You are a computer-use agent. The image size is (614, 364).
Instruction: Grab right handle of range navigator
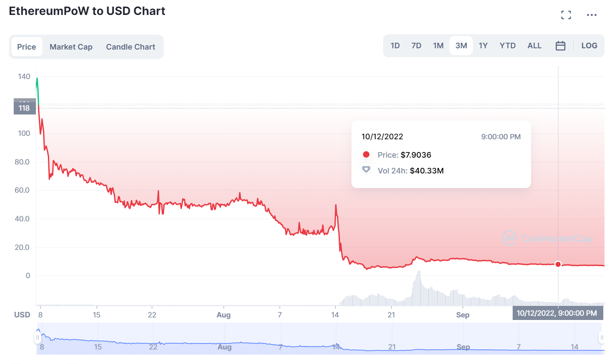click(x=602, y=338)
